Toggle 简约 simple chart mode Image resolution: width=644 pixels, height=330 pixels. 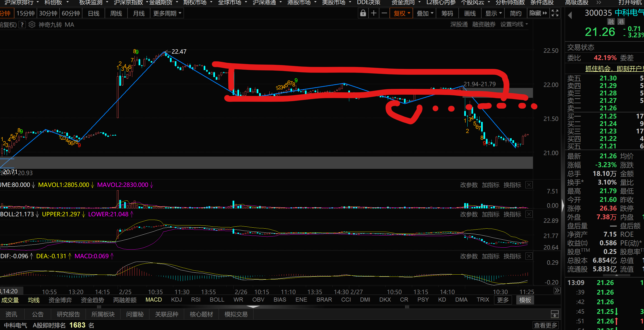(x=516, y=13)
